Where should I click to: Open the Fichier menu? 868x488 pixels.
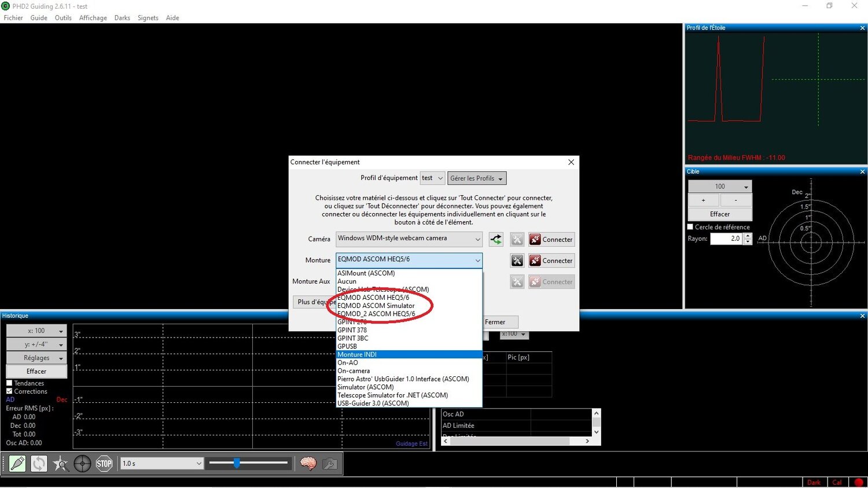coord(13,18)
